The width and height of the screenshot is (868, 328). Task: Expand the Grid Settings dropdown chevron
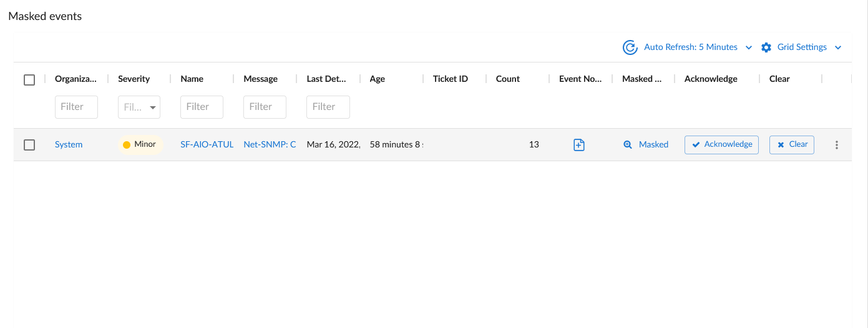click(x=838, y=47)
